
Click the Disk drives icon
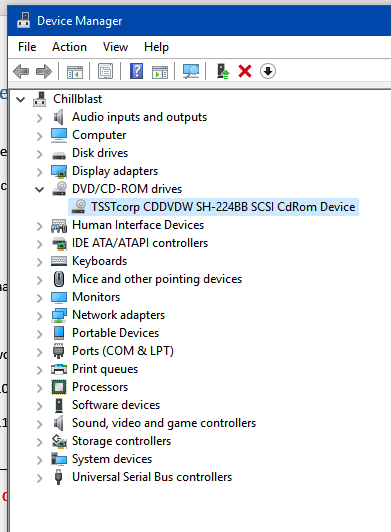coord(59,155)
